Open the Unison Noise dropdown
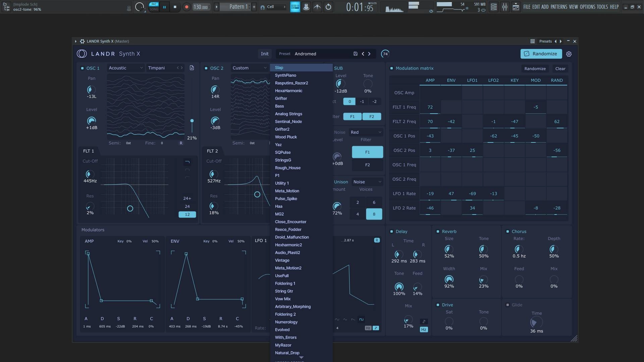Viewport: 644px width, 362px height. [367, 182]
